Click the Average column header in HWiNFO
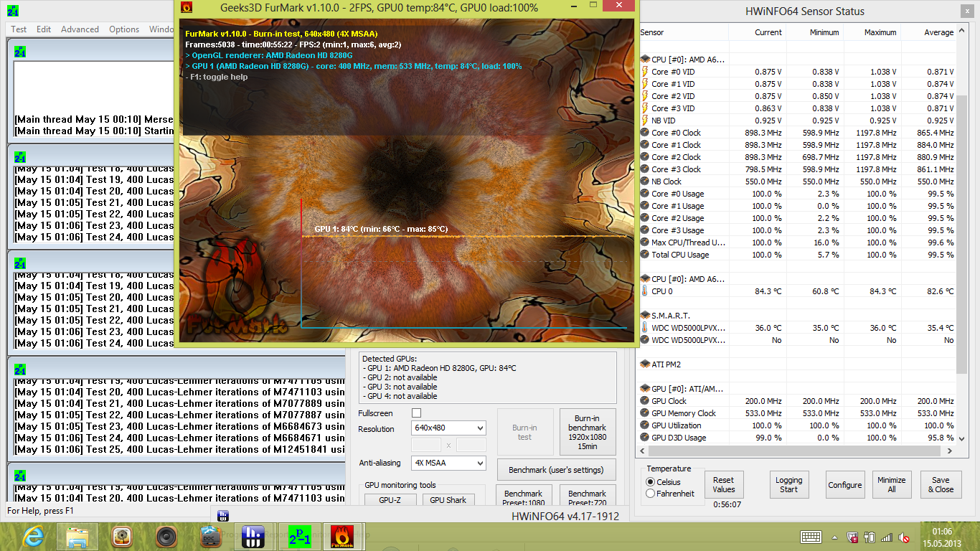 point(929,32)
